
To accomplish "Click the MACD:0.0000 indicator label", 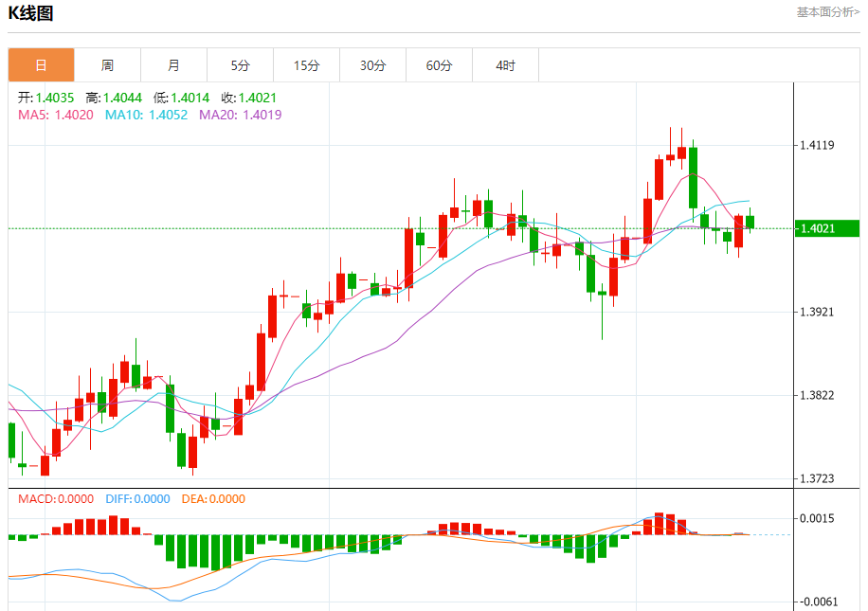I will (x=56, y=499).
